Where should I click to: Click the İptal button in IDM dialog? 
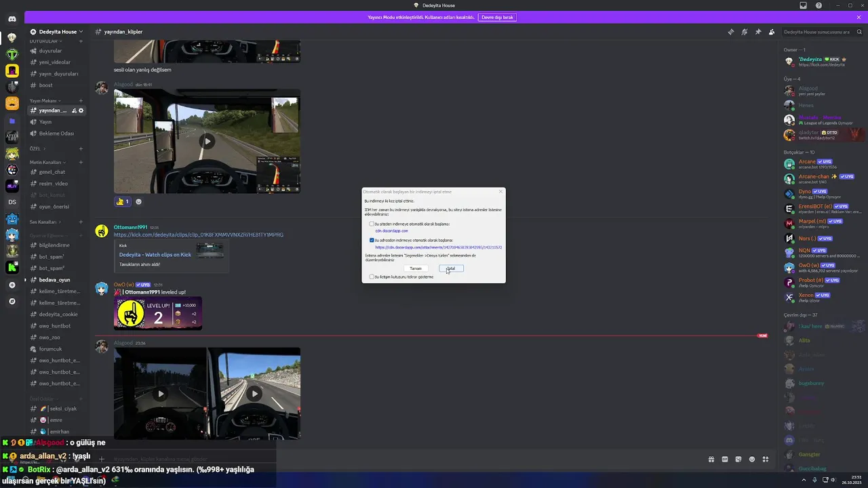click(x=451, y=268)
